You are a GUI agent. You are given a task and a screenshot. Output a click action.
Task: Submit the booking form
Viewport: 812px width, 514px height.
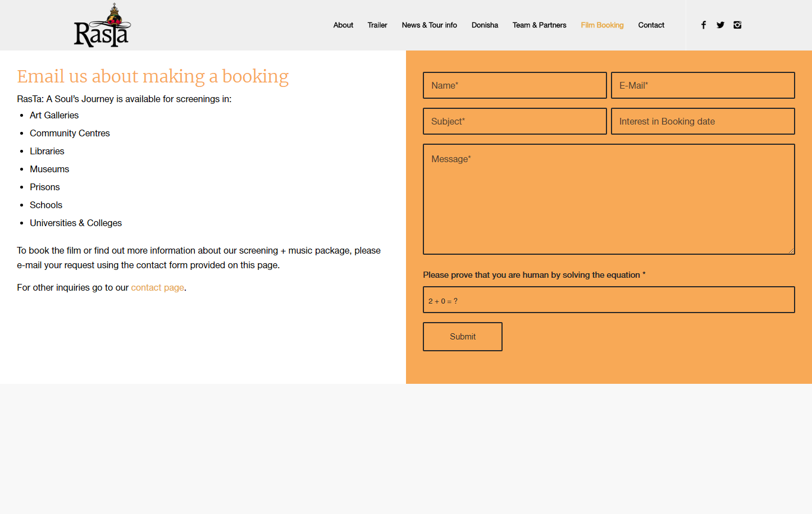[463, 337]
